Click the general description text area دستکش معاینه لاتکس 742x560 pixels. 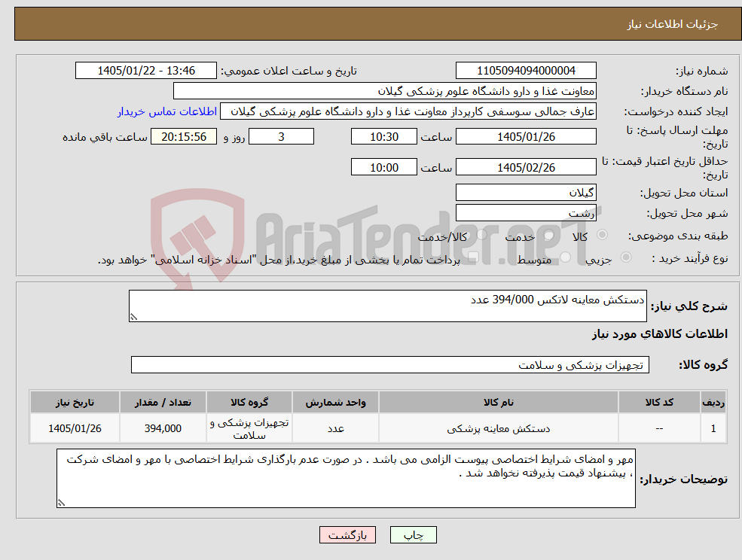click(x=387, y=306)
